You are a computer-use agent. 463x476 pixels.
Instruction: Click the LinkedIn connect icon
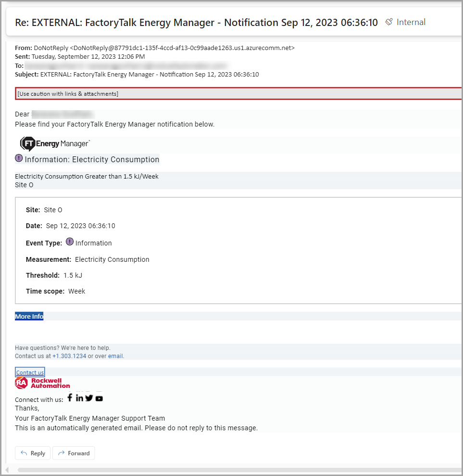tap(79, 398)
